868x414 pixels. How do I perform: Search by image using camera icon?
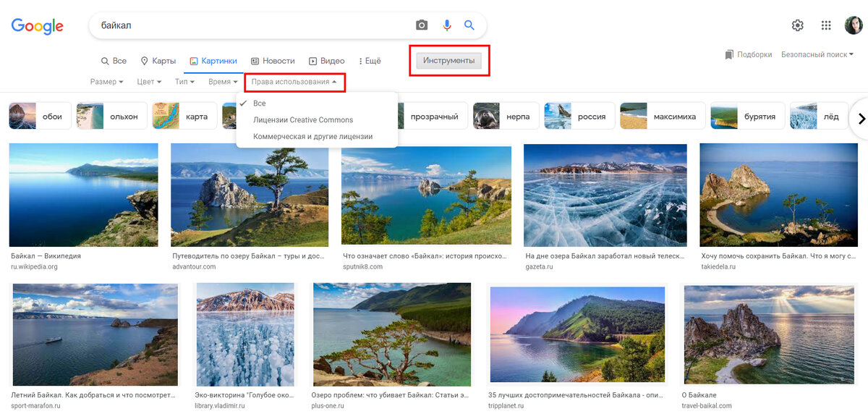422,25
